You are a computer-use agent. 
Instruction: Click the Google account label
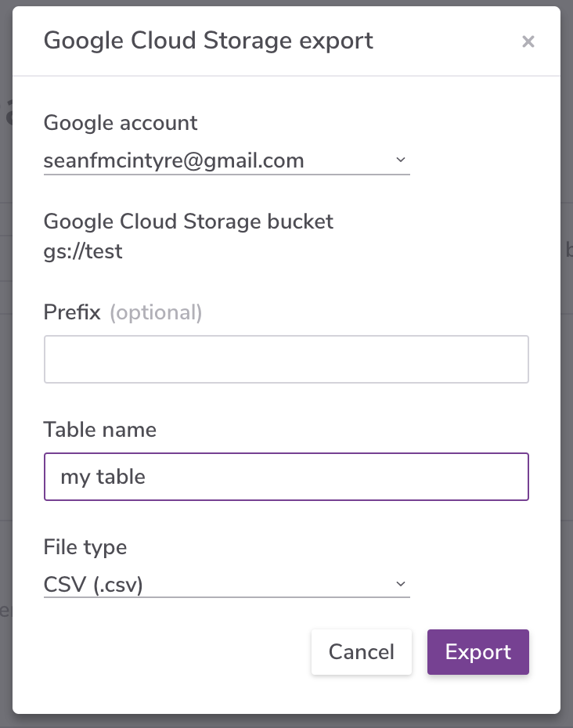pos(121,124)
